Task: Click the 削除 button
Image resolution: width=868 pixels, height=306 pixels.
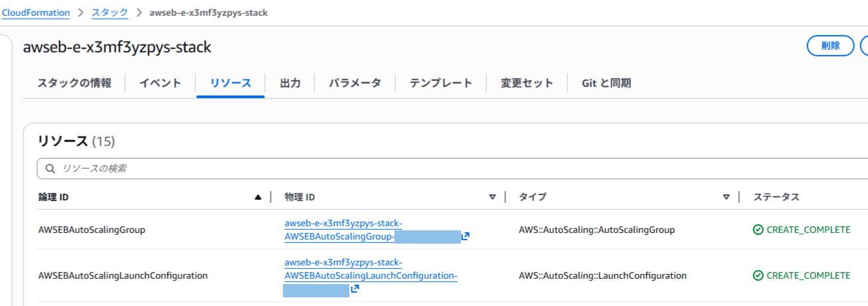Action: click(830, 46)
